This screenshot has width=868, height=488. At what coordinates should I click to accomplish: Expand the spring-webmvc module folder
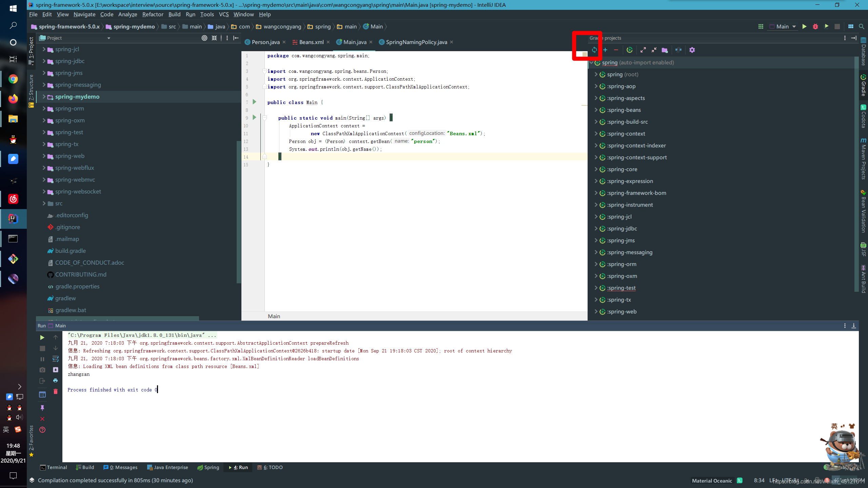pyautogui.click(x=44, y=180)
